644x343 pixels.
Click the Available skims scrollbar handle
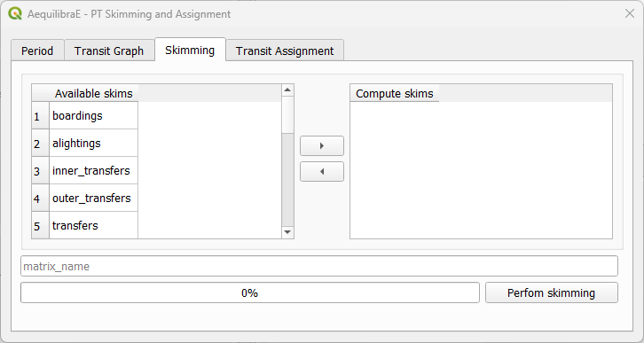pyautogui.click(x=287, y=115)
